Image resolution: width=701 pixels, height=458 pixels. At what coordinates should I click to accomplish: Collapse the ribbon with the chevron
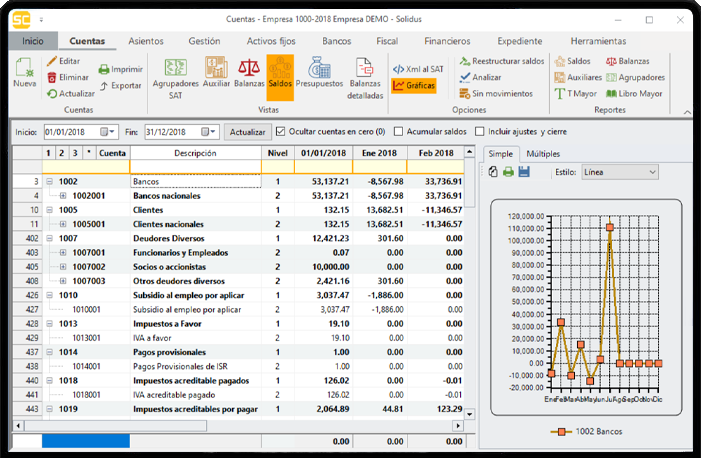pos(687,112)
